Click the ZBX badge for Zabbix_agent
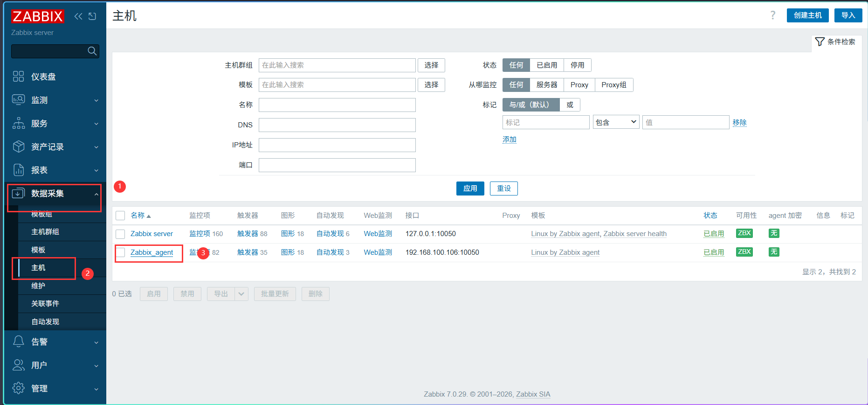 pos(744,252)
